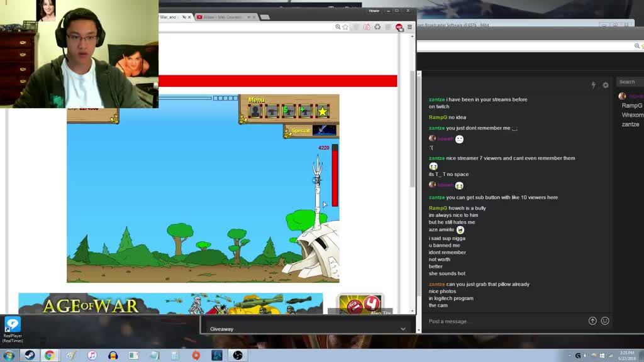Open the Chrome hamburger menu
Viewport: 644px width, 362px height.
(x=409, y=27)
